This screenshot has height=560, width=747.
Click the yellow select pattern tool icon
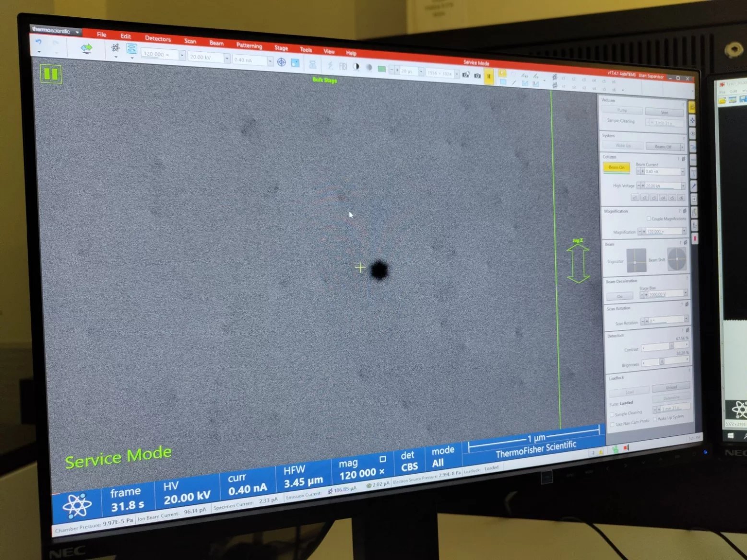click(x=502, y=73)
